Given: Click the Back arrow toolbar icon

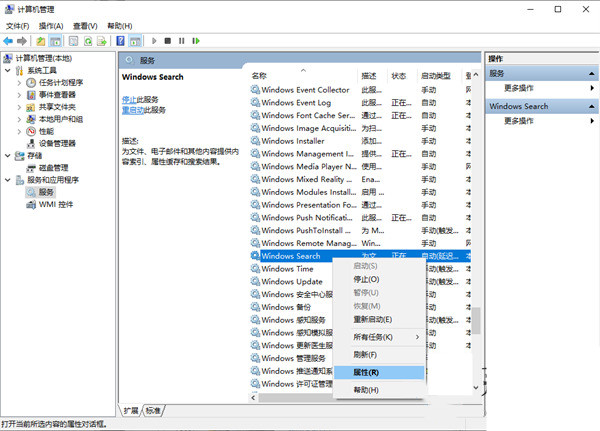Looking at the screenshot, I should tap(8, 41).
